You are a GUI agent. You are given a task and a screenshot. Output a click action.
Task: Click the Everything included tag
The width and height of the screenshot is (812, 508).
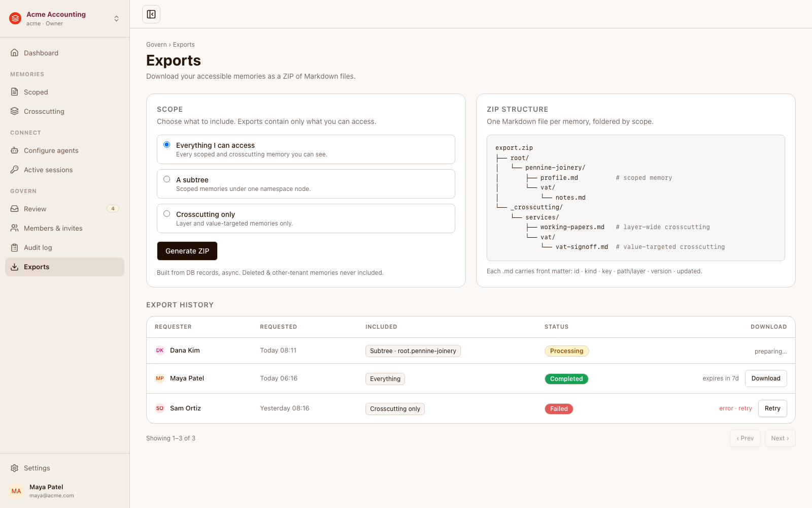point(385,379)
